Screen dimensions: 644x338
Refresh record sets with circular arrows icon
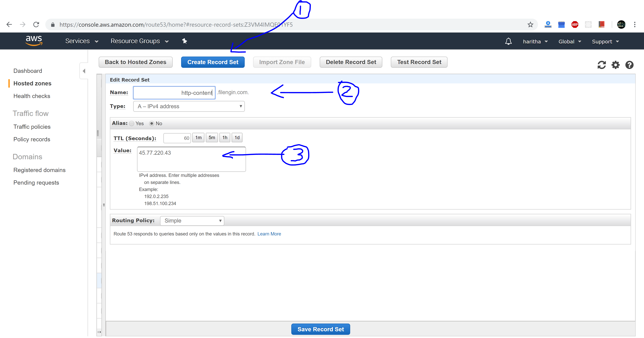(602, 65)
